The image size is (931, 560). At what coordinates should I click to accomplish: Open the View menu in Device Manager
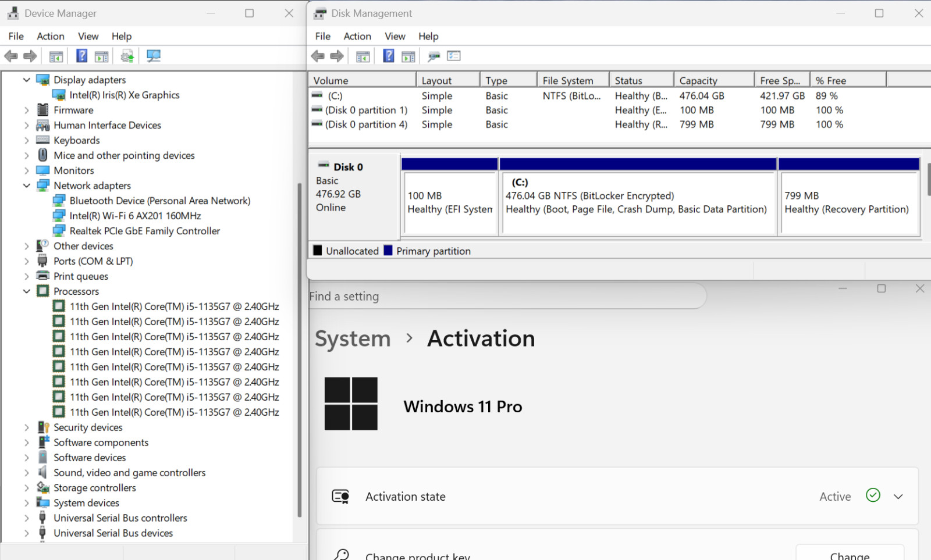88,36
